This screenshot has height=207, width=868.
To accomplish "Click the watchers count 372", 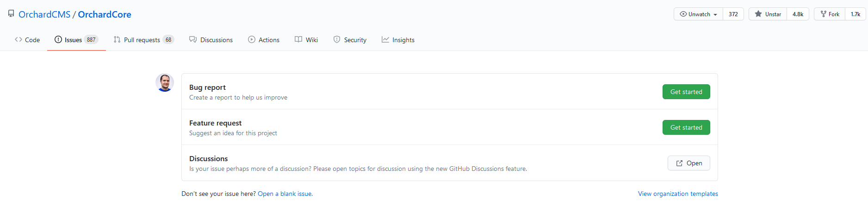I will click(x=733, y=14).
